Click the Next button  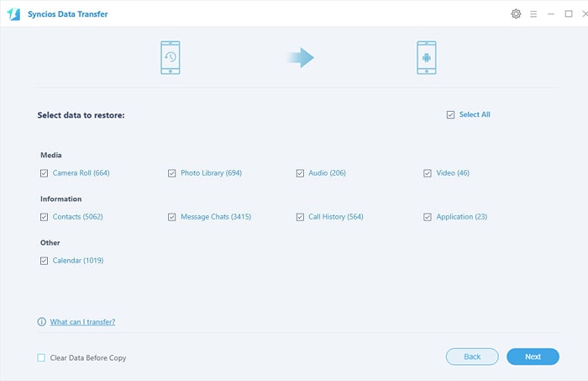533,357
